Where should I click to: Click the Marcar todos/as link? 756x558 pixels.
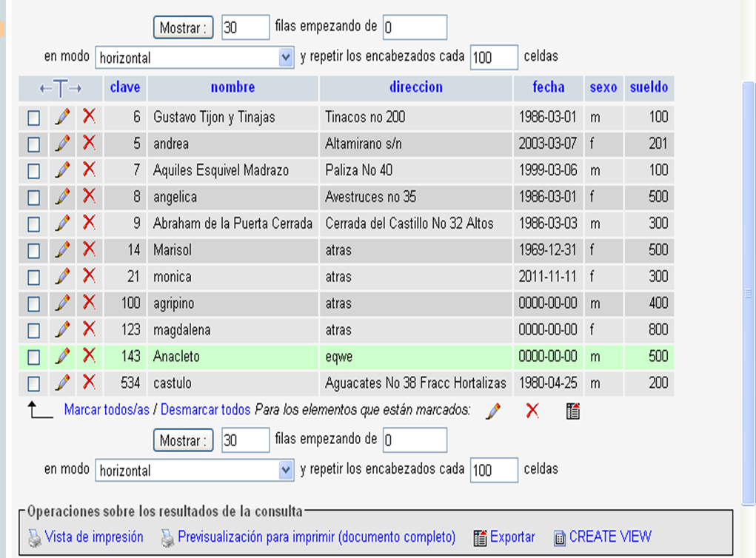[x=107, y=409]
